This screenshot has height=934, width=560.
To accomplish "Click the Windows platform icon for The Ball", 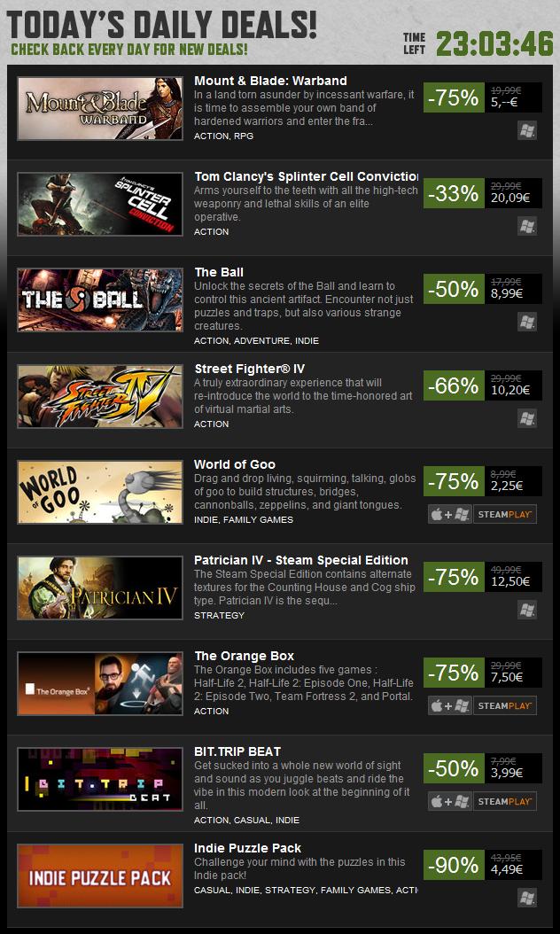I will [527, 323].
